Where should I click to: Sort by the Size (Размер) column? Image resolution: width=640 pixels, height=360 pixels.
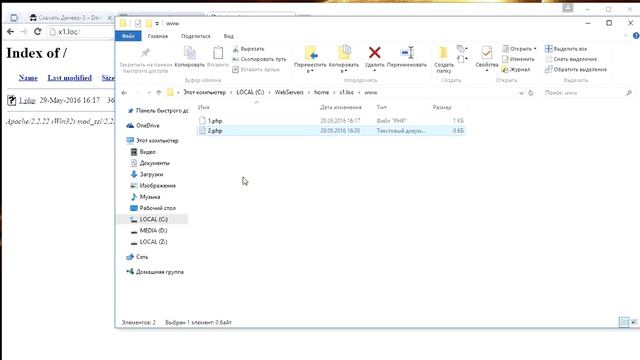[442, 107]
